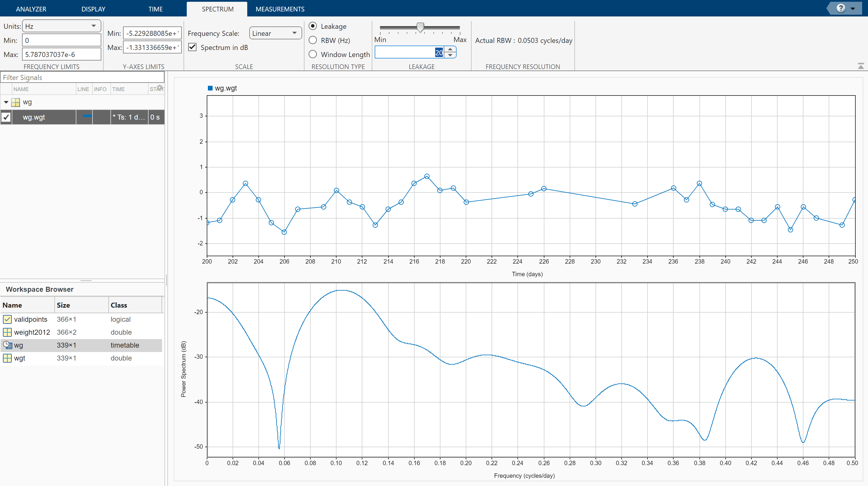Click the signal table settings gear icon

tap(160, 88)
